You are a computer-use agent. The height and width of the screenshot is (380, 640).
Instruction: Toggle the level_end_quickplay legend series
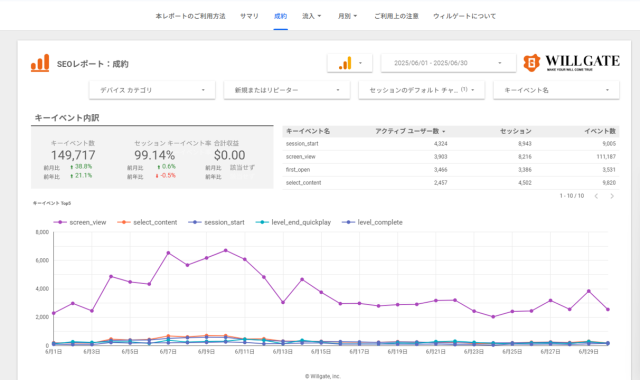click(293, 222)
